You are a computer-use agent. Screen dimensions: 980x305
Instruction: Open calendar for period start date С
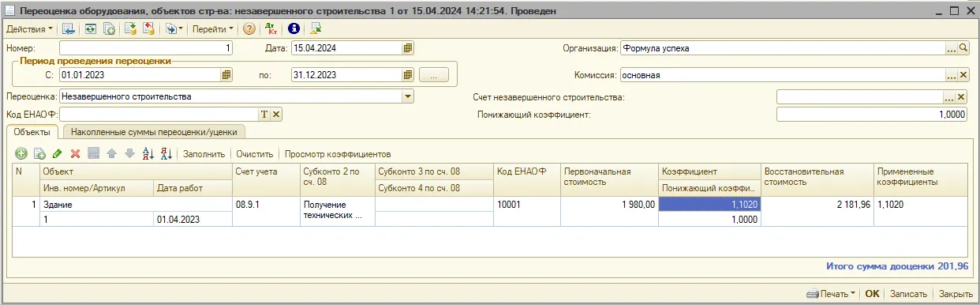coord(226,75)
